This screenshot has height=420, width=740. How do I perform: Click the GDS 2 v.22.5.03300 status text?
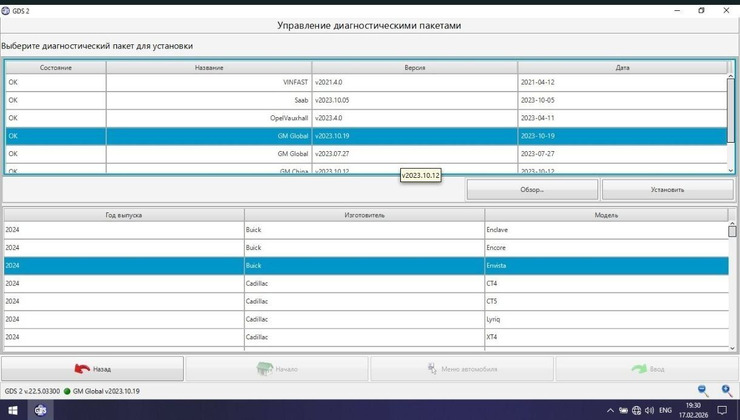(32, 391)
